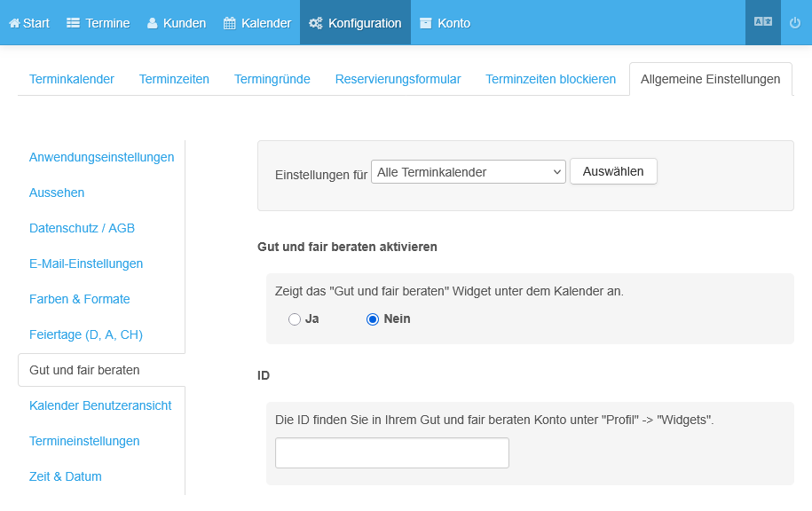Switch to the Reservierungsformular tab
Viewport: 812px width, 511px height.
398,79
